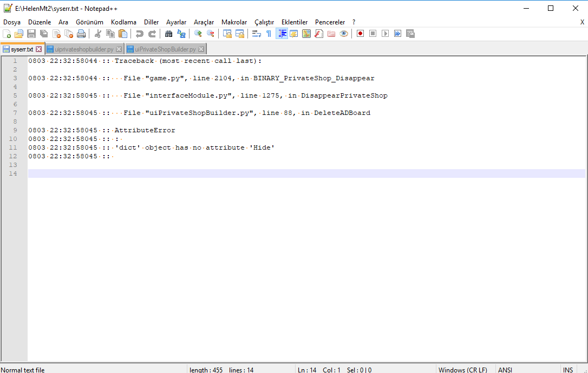Open the Dosya menu
The image size is (588, 373).
coord(12,22)
